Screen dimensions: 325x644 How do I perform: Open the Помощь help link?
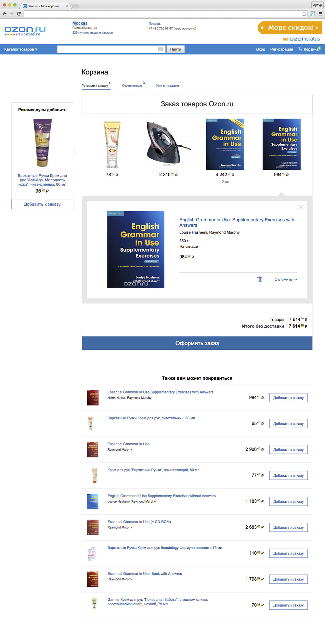[155, 24]
